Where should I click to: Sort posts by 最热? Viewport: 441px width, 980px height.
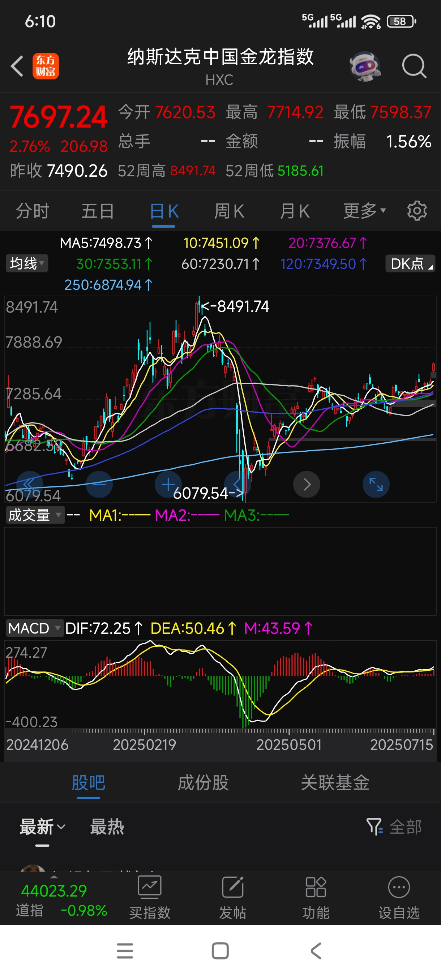coord(107,827)
